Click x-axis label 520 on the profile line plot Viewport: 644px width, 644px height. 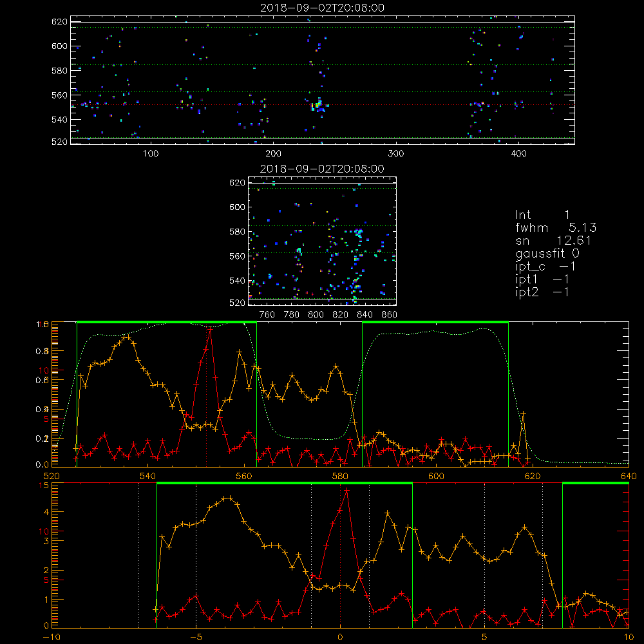pos(52,477)
